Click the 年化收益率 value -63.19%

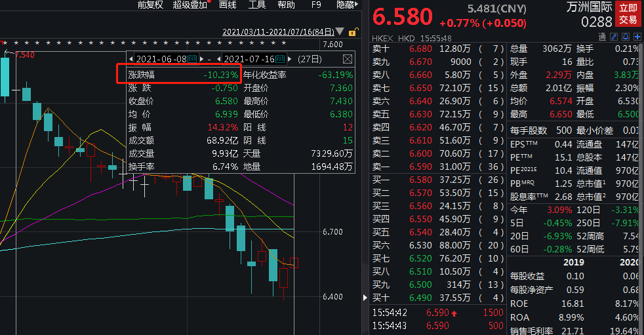point(336,75)
